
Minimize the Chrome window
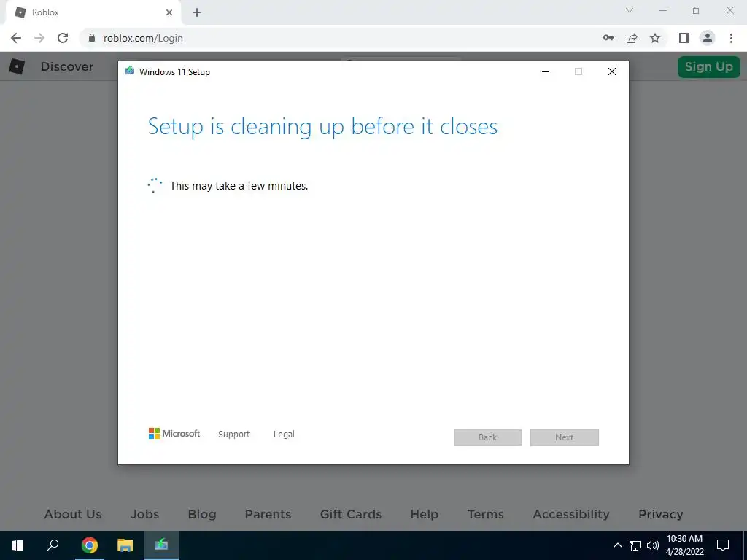pos(663,10)
